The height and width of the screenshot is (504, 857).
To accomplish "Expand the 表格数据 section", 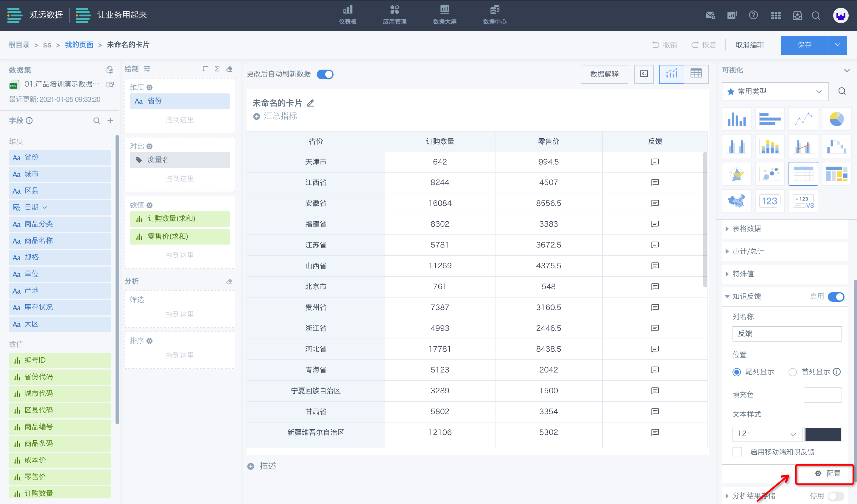I will (747, 228).
